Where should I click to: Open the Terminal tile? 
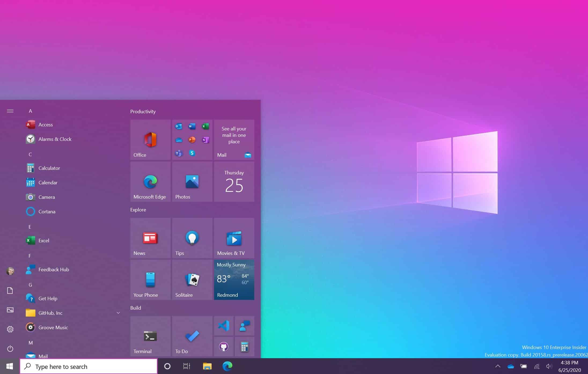point(150,336)
